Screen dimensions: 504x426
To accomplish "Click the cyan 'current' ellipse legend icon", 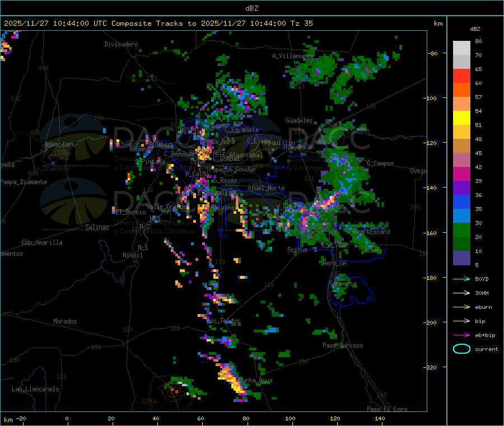I will (461, 349).
